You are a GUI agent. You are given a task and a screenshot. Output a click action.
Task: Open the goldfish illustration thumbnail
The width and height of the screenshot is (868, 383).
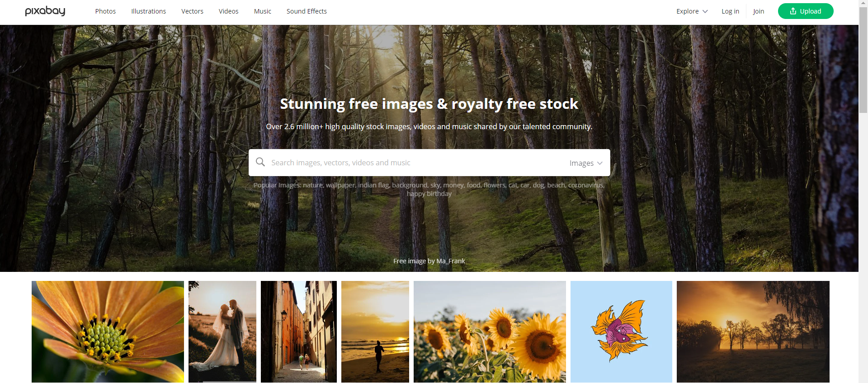(x=621, y=332)
